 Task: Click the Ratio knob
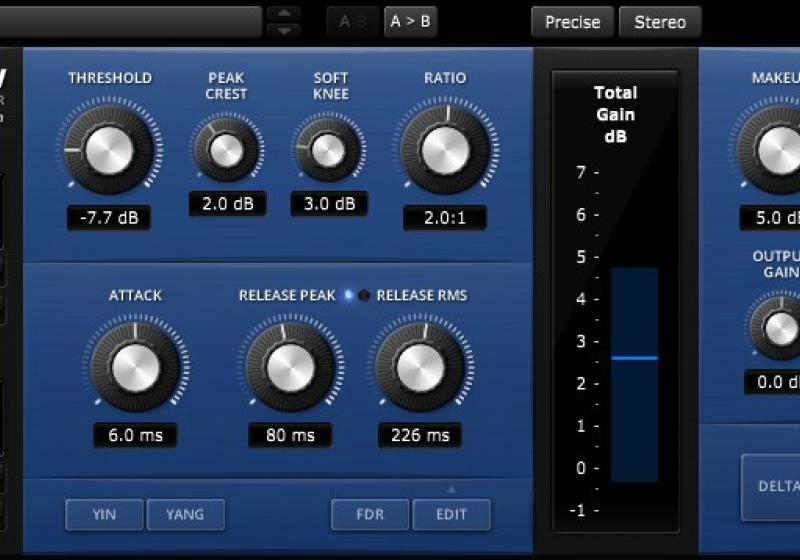coord(445,150)
